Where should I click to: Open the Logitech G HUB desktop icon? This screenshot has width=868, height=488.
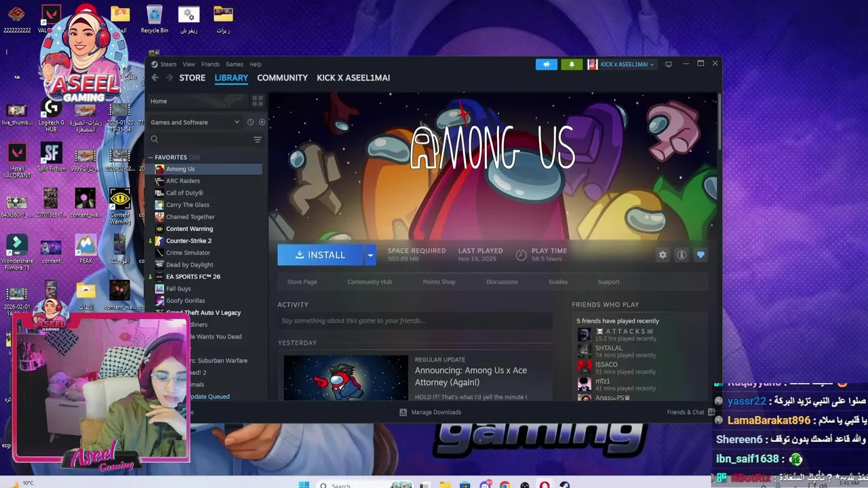pyautogui.click(x=51, y=115)
